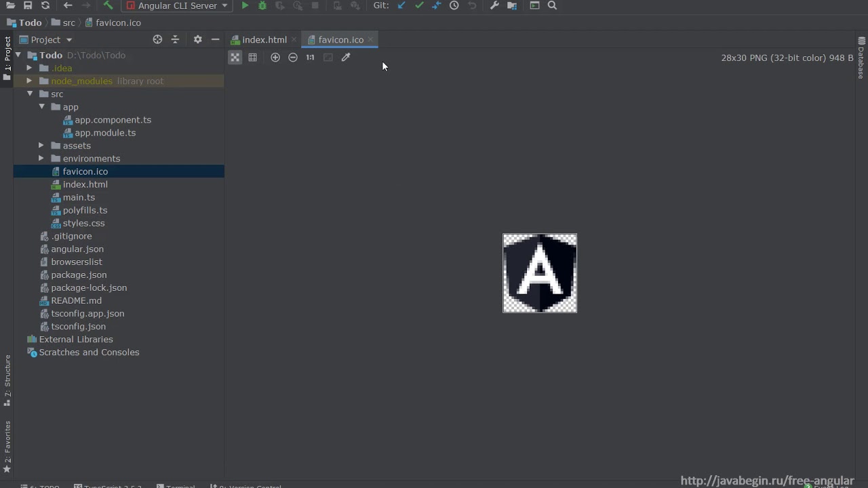Save all with the floppy disk icon
Image resolution: width=868 pixels, height=488 pixels.
pyautogui.click(x=28, y=5)
